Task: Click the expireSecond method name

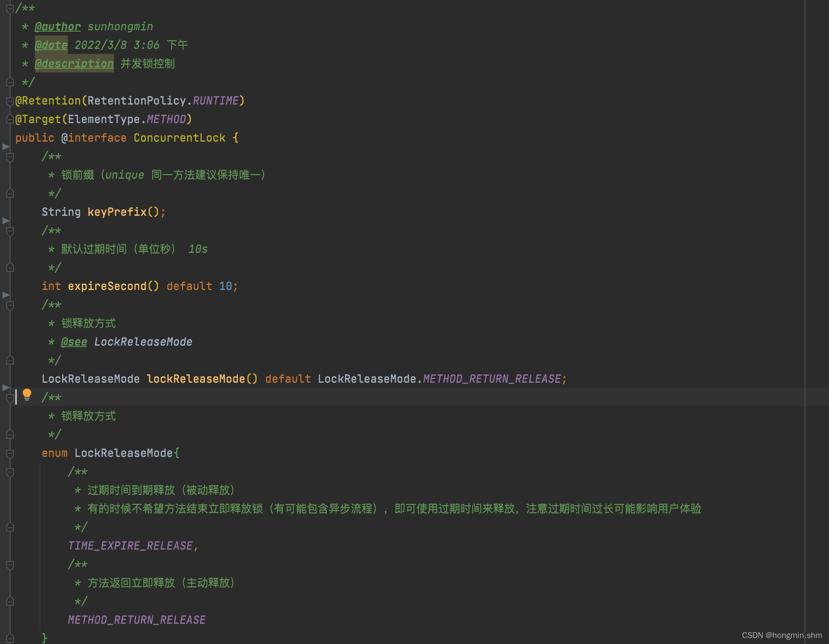Action: pyautogui.click(x=107, y=286)
